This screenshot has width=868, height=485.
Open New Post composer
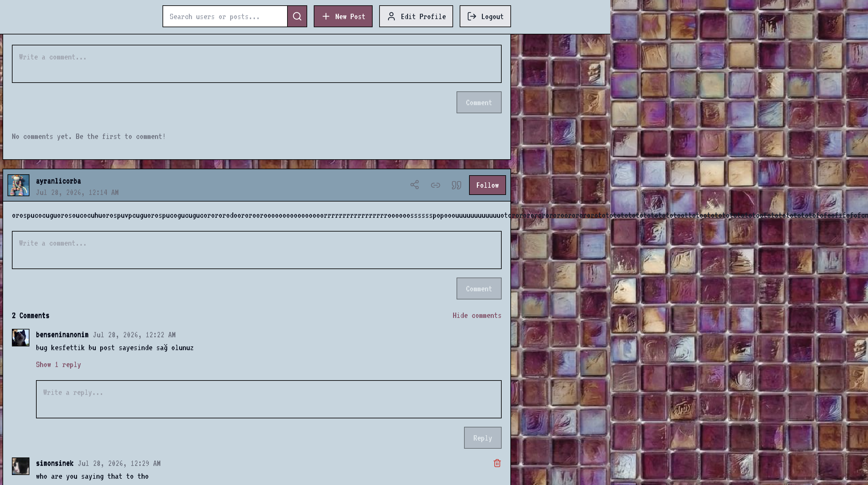click(343, 16)
